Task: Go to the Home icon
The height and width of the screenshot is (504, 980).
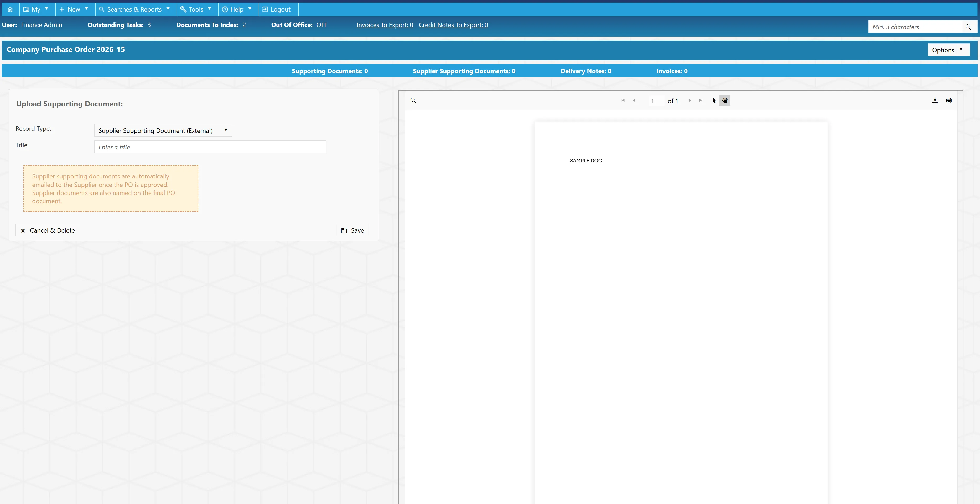Action: (x=10, y=9)
